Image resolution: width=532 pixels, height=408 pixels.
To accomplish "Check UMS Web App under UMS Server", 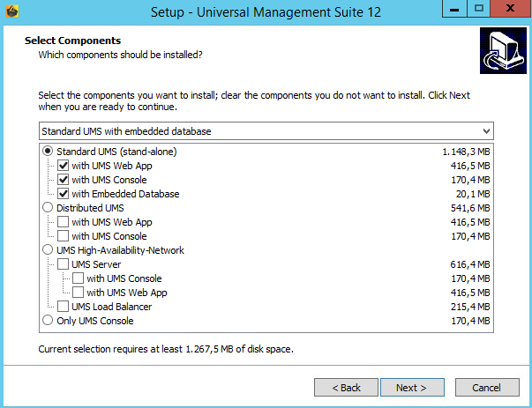I will click(78, 293).
